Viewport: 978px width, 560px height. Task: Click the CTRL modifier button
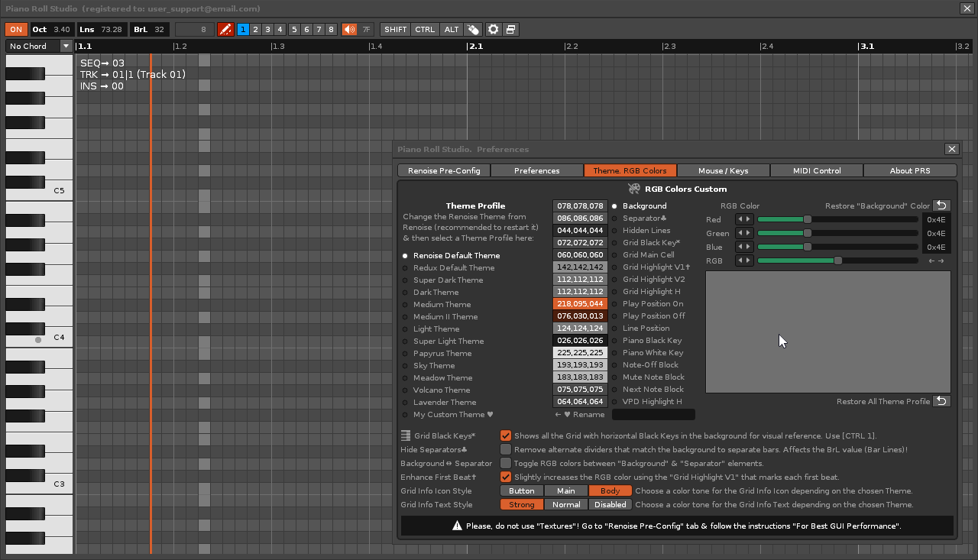click(x=425, y=30)
